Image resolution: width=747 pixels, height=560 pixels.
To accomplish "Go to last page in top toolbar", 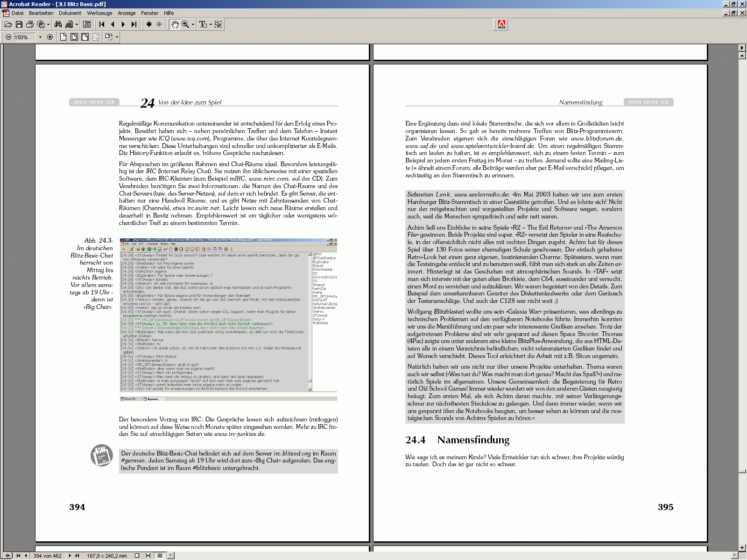I will click(x=134, y=24).
